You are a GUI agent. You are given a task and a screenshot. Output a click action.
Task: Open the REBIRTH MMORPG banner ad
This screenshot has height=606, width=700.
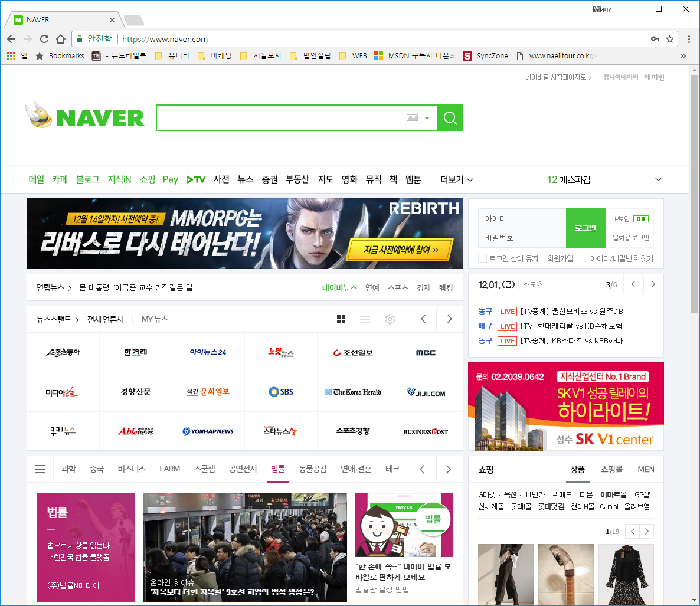(244, 234)
